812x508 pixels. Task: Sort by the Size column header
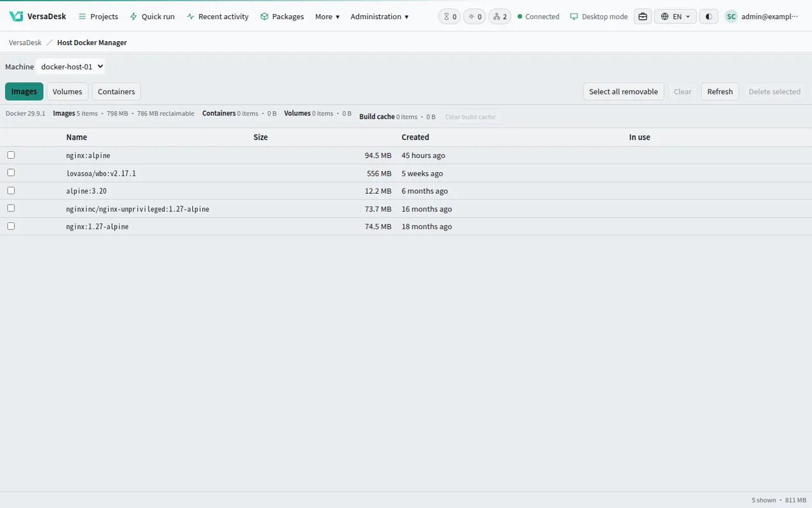coord(261,137)
